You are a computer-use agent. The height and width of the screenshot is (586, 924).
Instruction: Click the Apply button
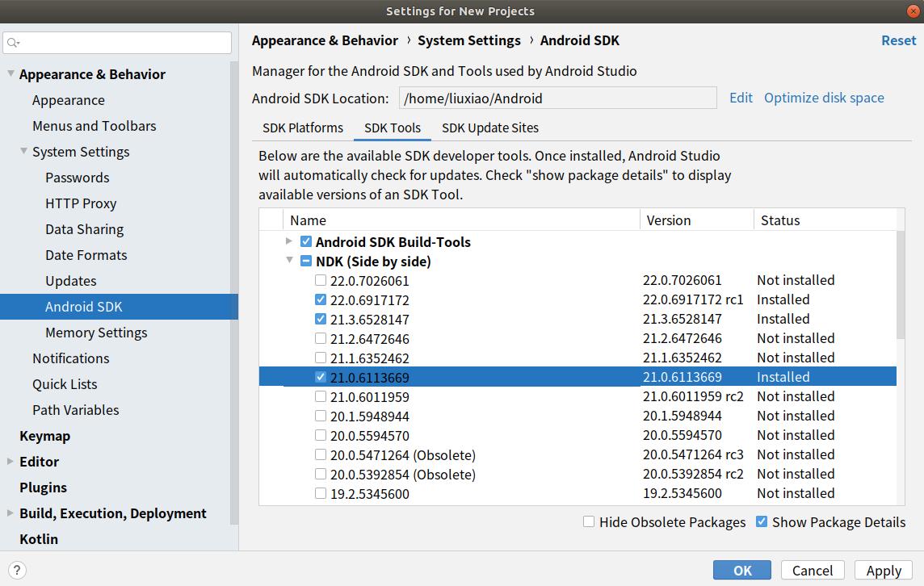point(883,570)
